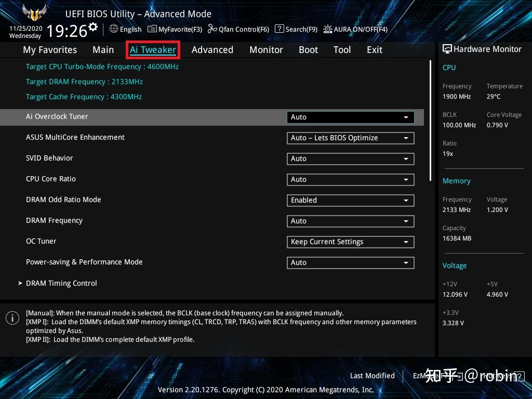Click the 11/25/2020 date text
This screenshot has width=532, height=399.
(26, 29)
